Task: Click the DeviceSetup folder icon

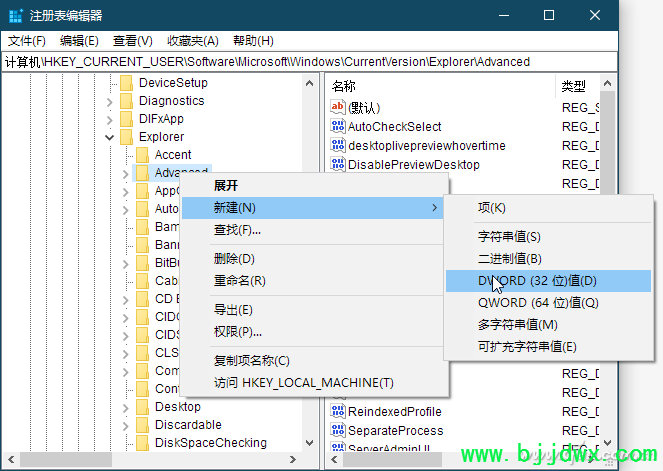Action: (x=126, y=83)
